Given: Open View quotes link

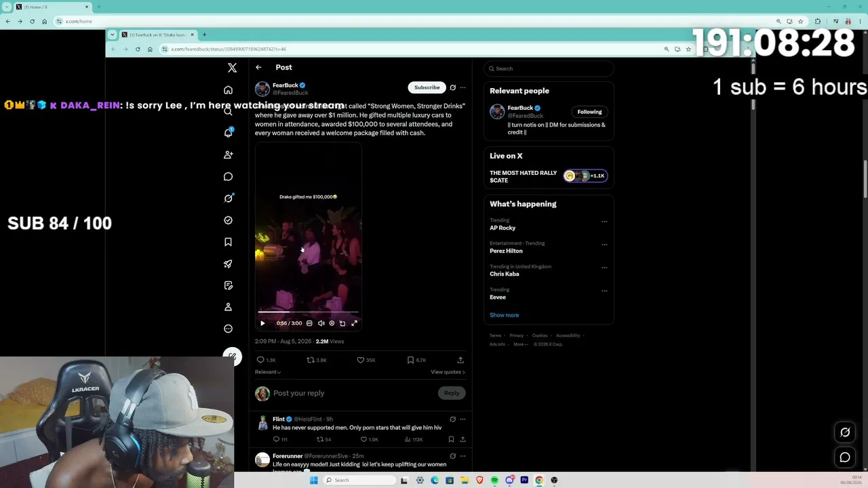Looking at the screenshot, I should click(448, 372).
